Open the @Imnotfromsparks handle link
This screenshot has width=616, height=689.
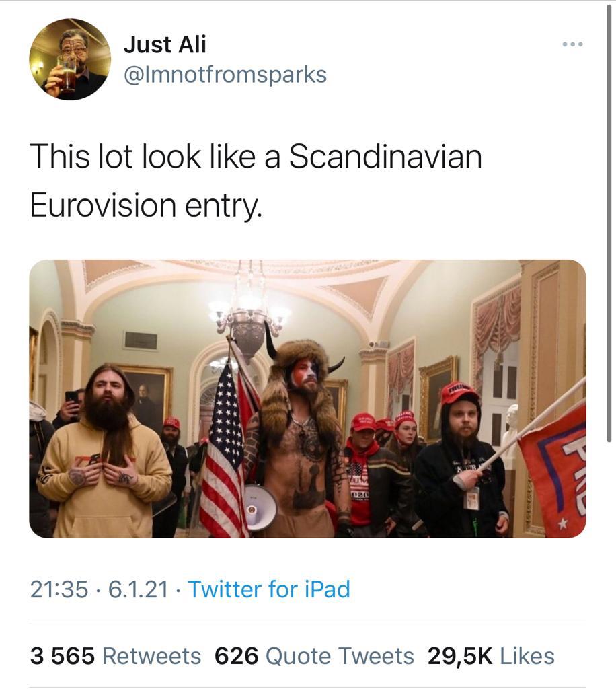[x=225, y=75]
